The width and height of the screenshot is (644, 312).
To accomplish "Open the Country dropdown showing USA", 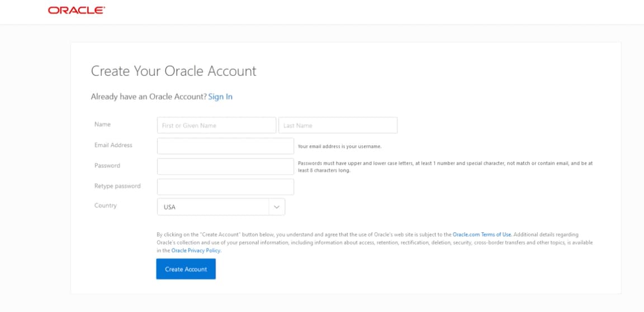I will [x=214, y=207].
